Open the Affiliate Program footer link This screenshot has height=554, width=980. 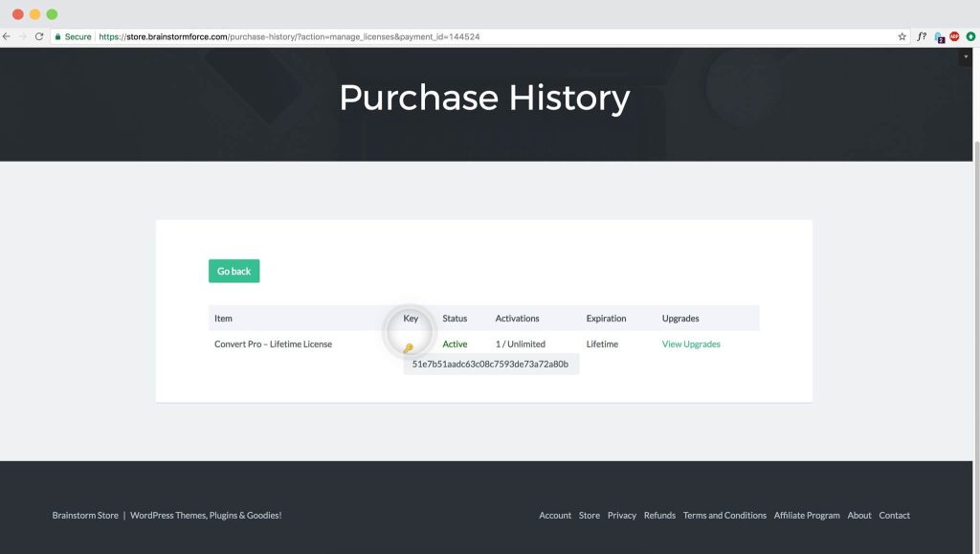pos(807,516)
